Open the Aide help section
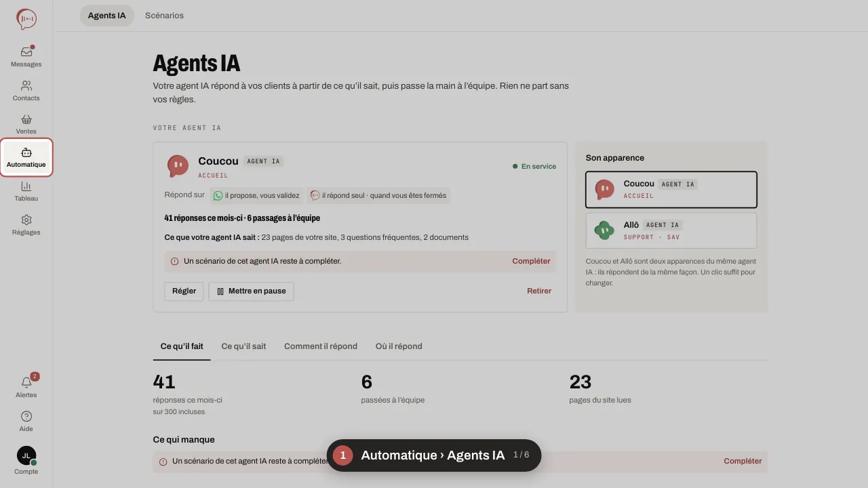 tap(26, 421)
